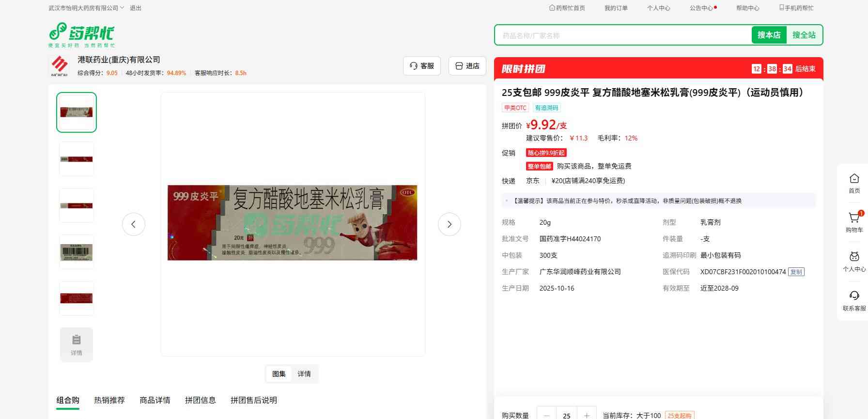Image resolution: width=868 pixels, height=419 pixels.
Task: Select the barcode product thumbnail
Action: tap(77, 252)
